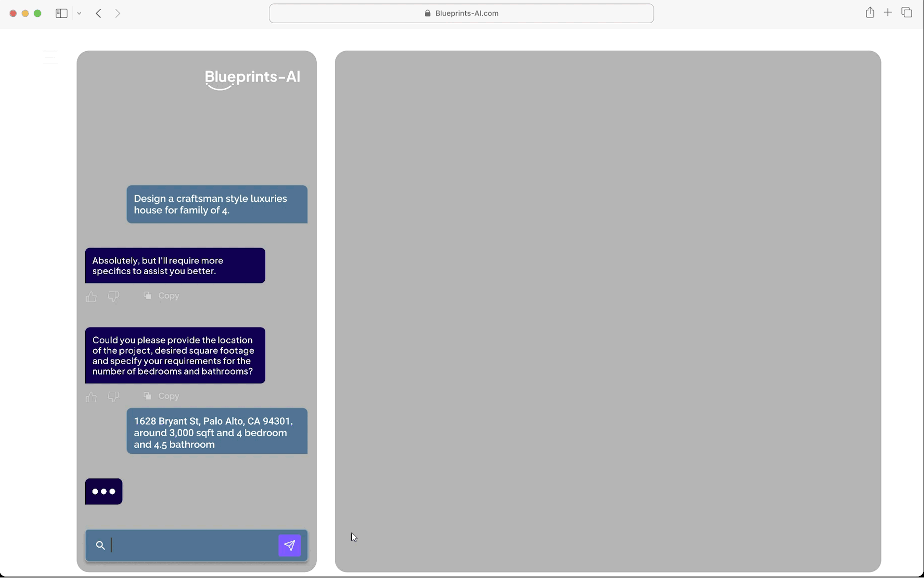This screenshot has width=924, height=578.
Task: Thumbs down the bedrooms and bathrooms question
Action: 114,397
